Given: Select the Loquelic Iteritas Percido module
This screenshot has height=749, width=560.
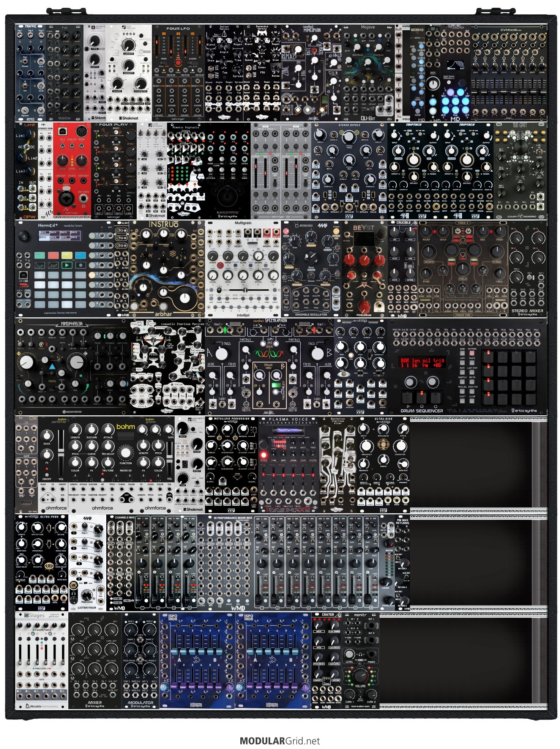Looking at the screenshot, I should (x=167, y=366).
